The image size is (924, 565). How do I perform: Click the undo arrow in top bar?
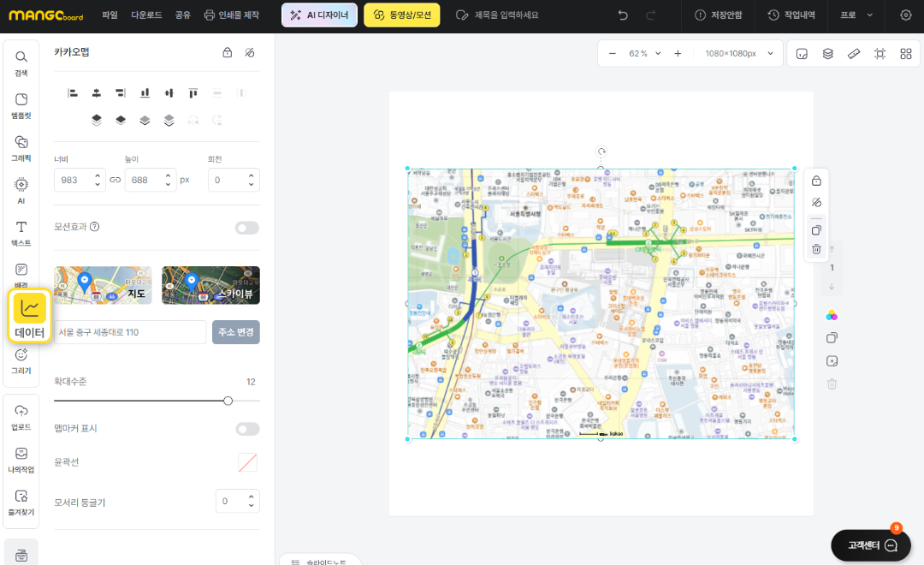pyautogui.click(x=623, y=15)
